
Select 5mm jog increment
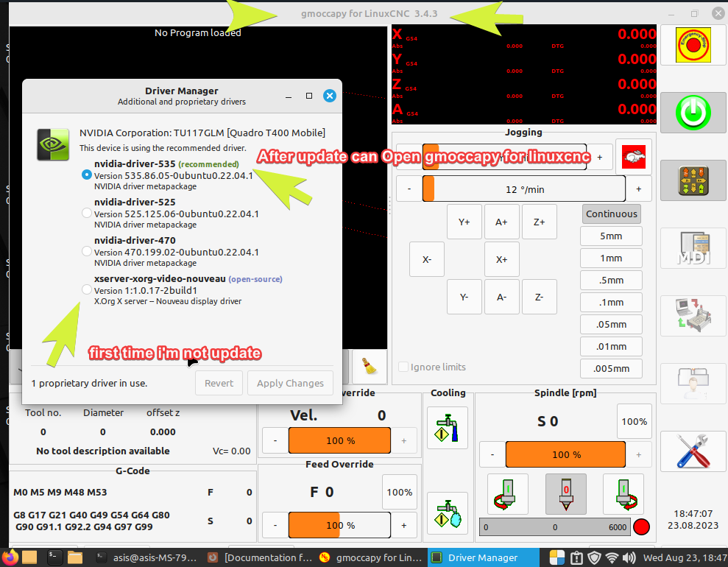[x=611, y=236]
